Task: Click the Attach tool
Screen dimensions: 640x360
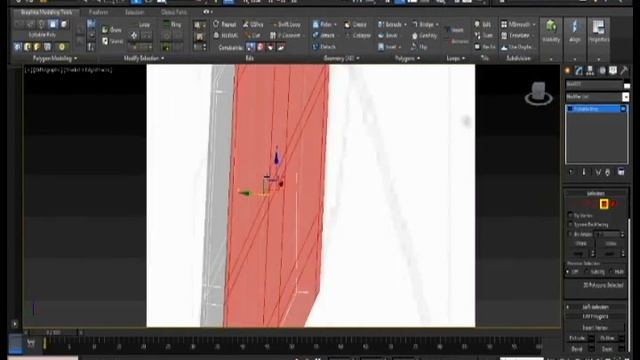Action: 324,36
